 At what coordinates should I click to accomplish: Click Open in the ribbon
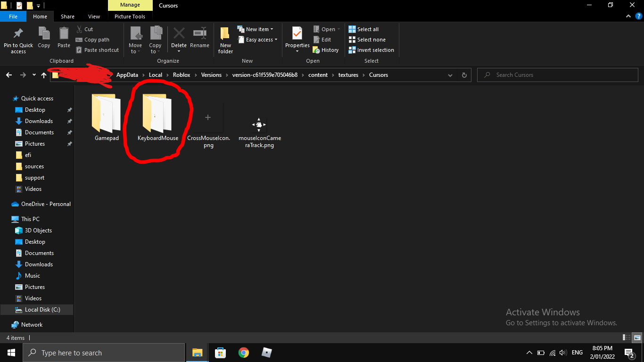click(327, 29)
